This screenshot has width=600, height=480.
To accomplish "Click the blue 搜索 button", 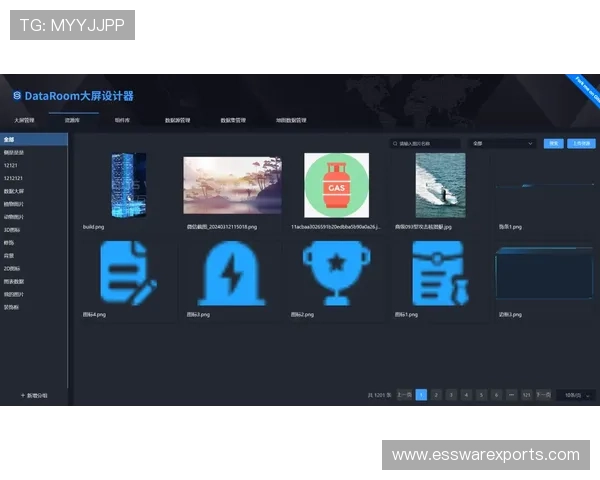I will click(553, 144).
